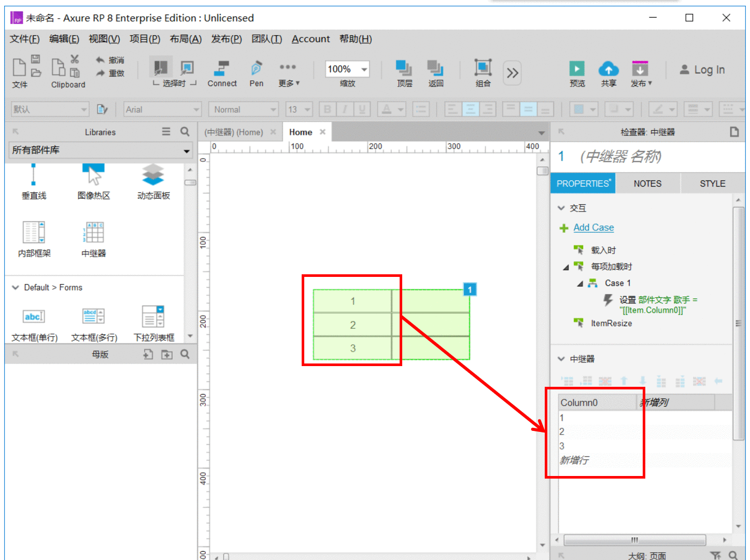Click the new file icon
Image resolution: width=750 pixels, height=560 pixels.
coord(19,67)
